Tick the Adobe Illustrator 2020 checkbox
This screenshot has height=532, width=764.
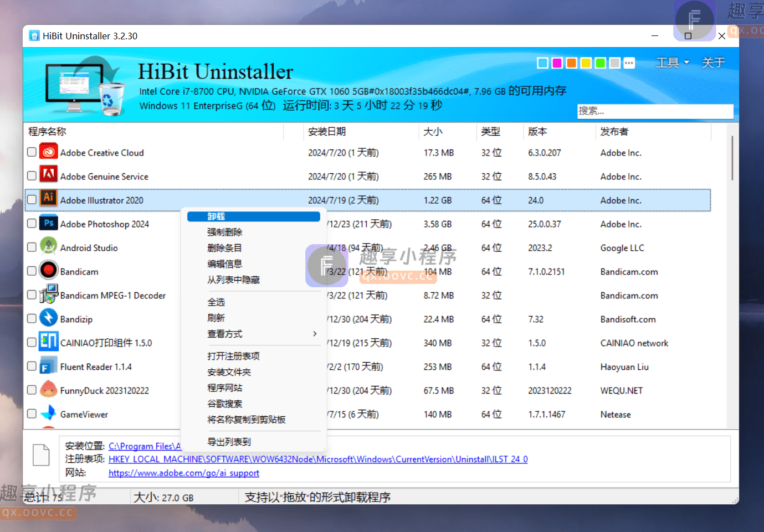coord(32,200)
